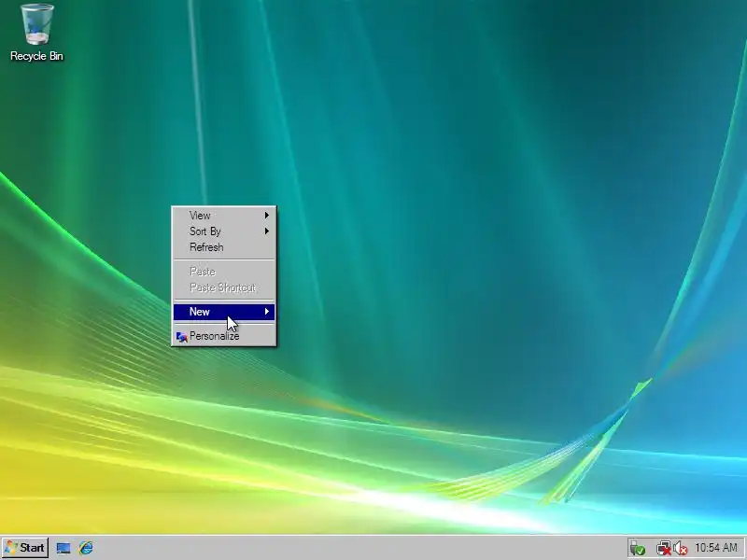Open the View submenu
747x560 pixels.
point(224,216)
